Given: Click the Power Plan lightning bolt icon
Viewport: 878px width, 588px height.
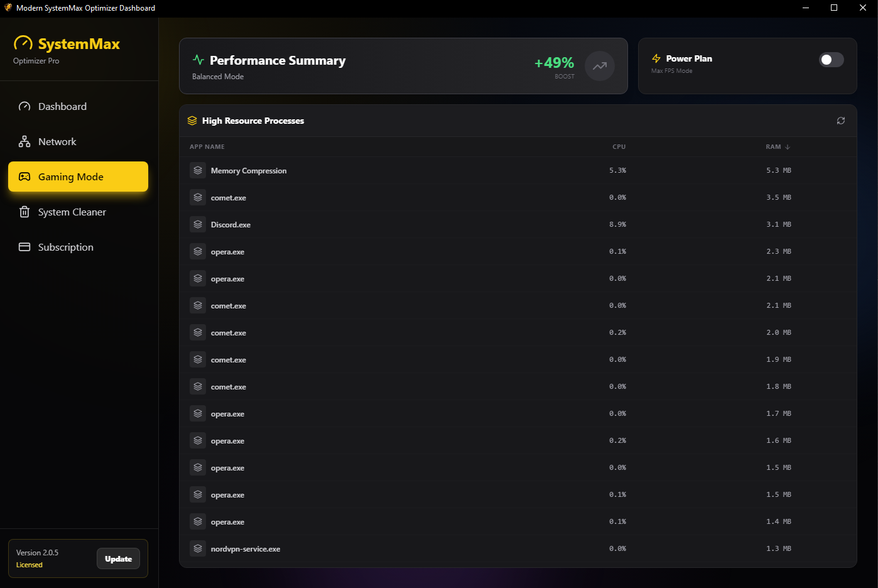Looking at the screenshot, I should click(x=656, y=58).
